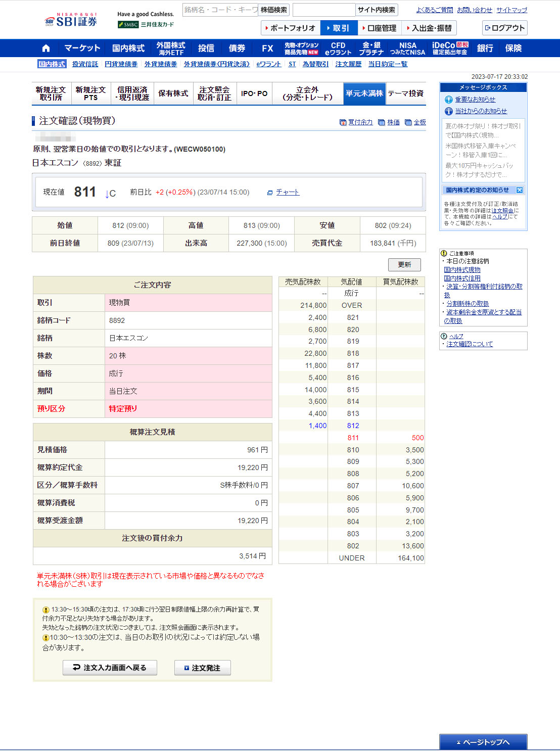Open the 全板 popup icon link
This screenshot has width=560, height=751.
[415, 122]
